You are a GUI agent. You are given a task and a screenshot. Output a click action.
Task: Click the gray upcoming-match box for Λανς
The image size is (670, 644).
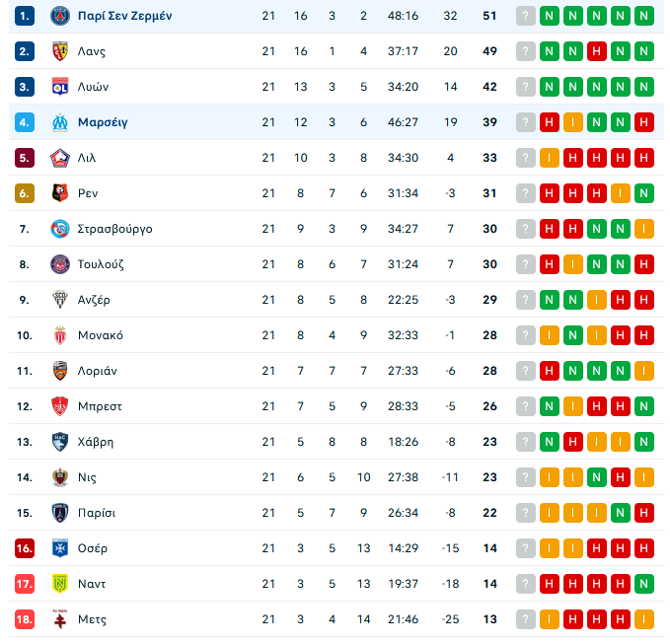pyautogui.click(x=526, y=51)
